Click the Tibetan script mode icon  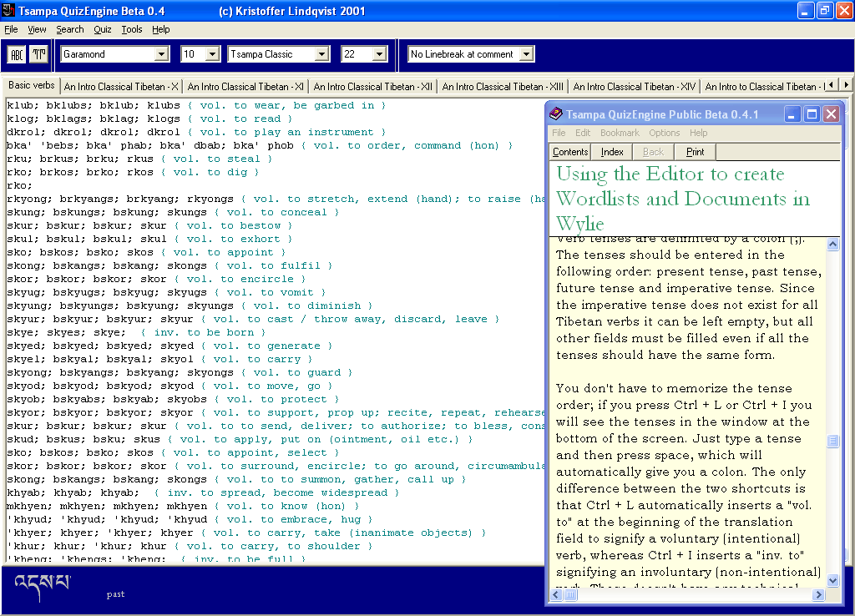pyautogui.click(x=38, y=54)
